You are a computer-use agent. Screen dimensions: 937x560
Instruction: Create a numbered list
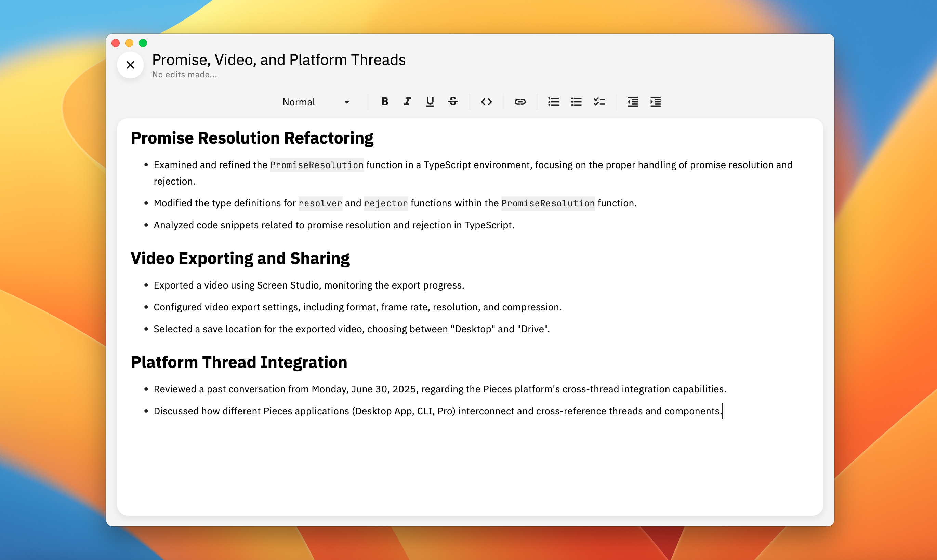click(x=553, y=102)
